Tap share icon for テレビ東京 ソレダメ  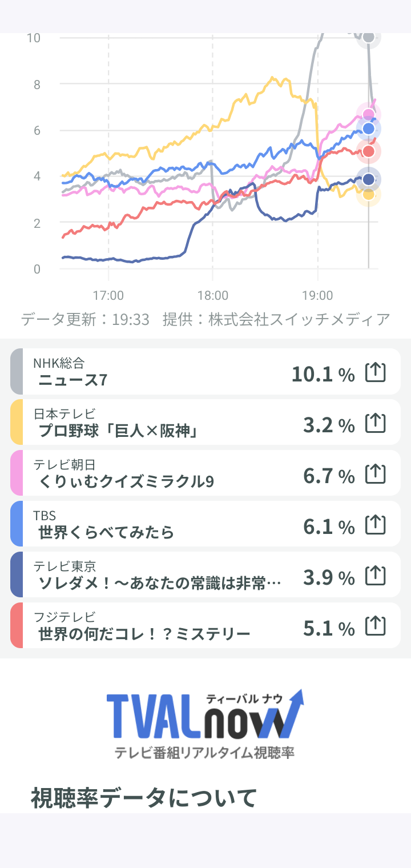tap(376, 576)
